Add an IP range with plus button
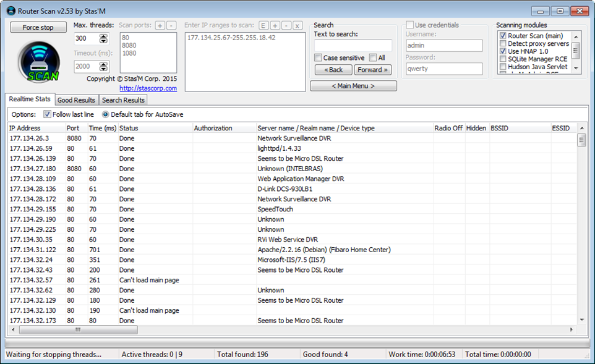The width and height of the screenshot is (595, 364). tap(275, 25)
